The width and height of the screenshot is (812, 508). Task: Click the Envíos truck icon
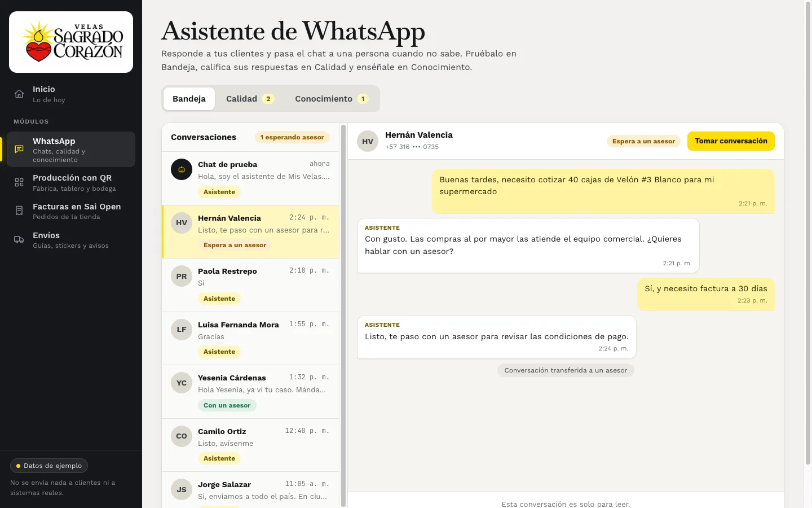(x=19, y=240)
